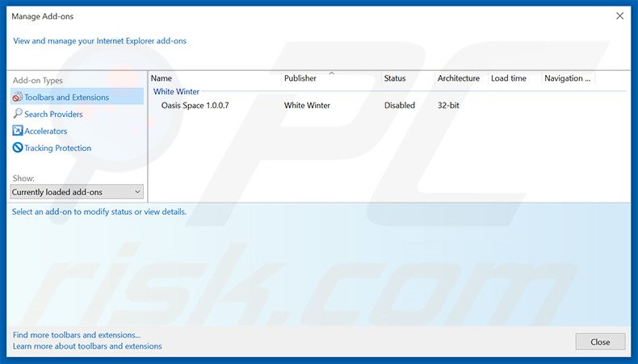This screenshot has width=638, height=364.
Task: Open Learn more about toolbars link
Action: [x=87, y=346]
